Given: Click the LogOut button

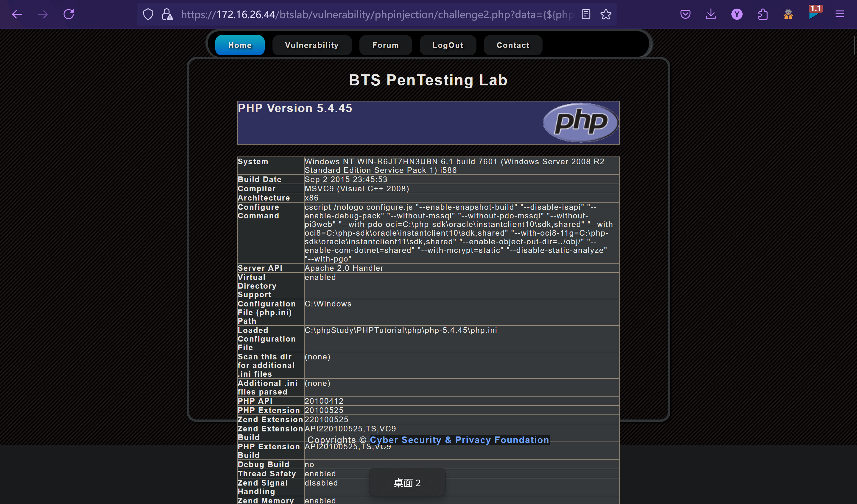Looking at the screenshot, I should click(x=448, y=45).
